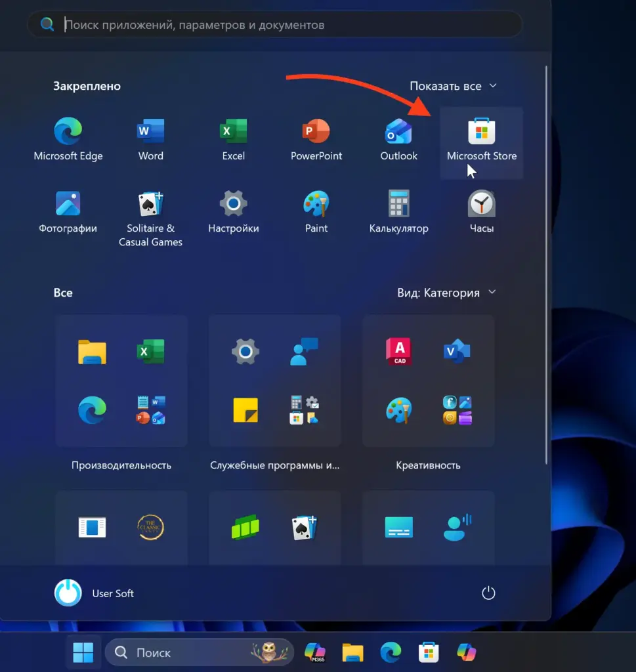636x672 pixels.
Task: Expand Креативность group icon cluster
Action: [457, 410]
